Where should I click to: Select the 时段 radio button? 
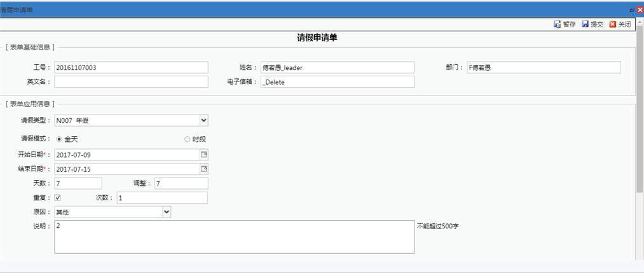coord(187,139)
